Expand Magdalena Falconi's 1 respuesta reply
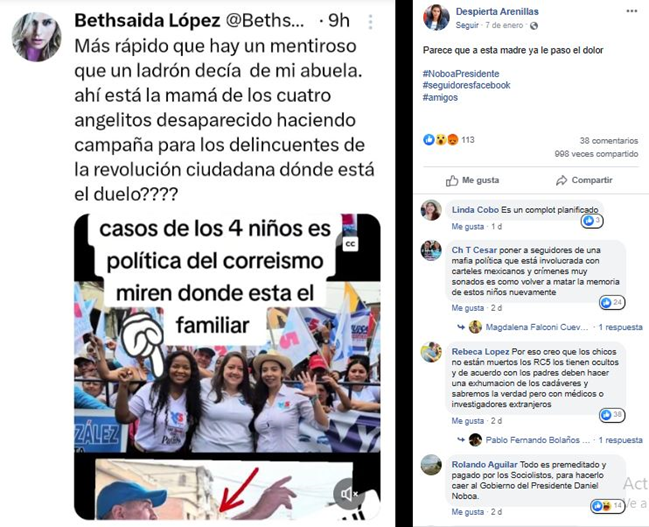 tap(620, 327)
